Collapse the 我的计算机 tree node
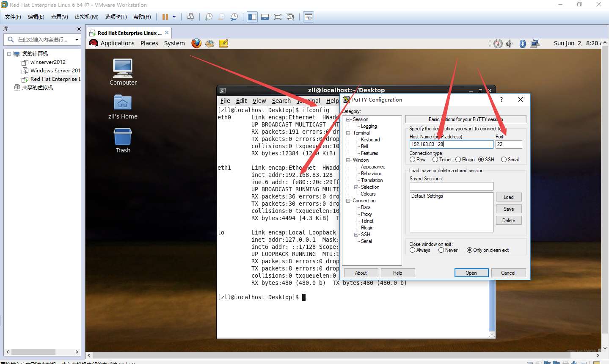The image size is (609, 364). pyautogui.click(x=9, y=54)
